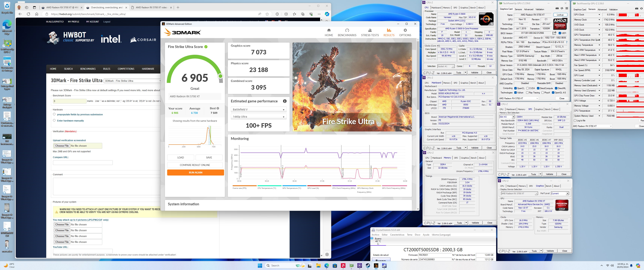Toggle UEFI checkbox in GPU-Z
This screenshot has height=270, width=644.
point(560,33)
